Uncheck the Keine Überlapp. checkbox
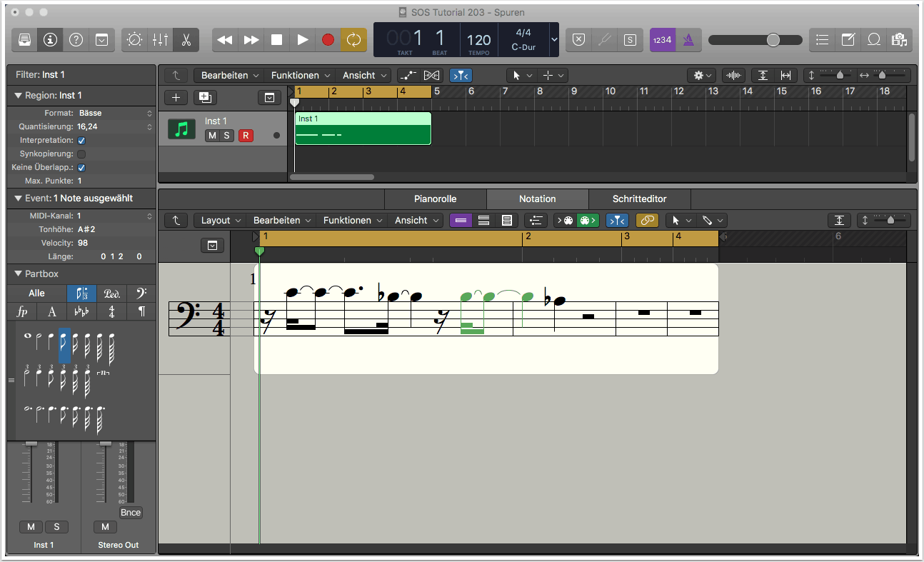Screen dimensions: 924x562 [x=81, y=168]
